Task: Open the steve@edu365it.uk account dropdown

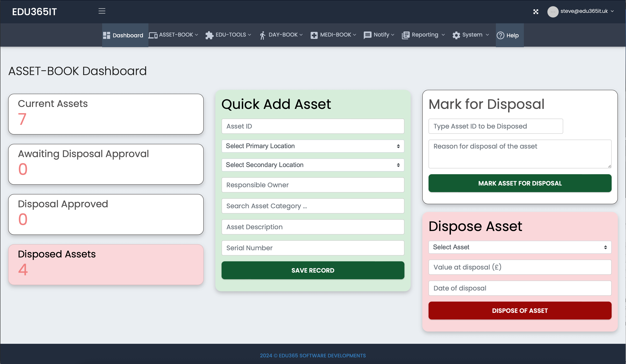Action: click(587, 11)
